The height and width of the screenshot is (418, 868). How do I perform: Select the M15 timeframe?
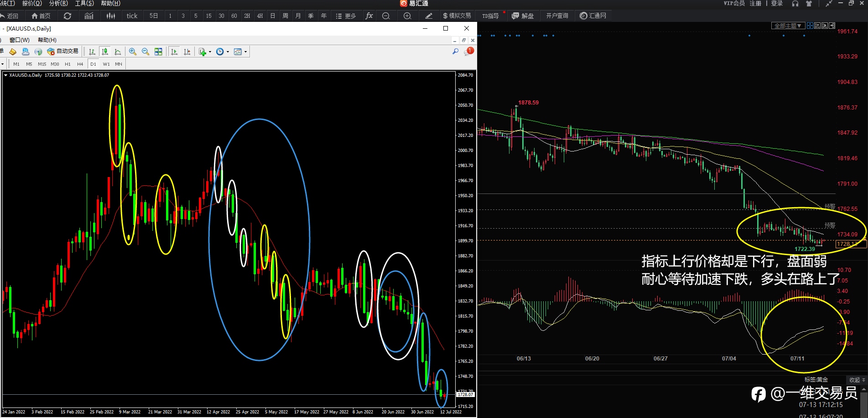pyautogui.click(x=42, y=64)
